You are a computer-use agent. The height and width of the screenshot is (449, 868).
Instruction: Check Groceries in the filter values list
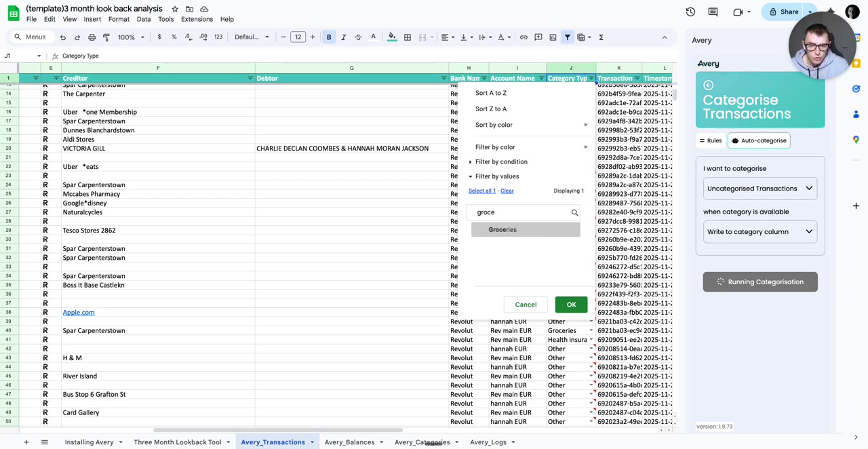502,229
